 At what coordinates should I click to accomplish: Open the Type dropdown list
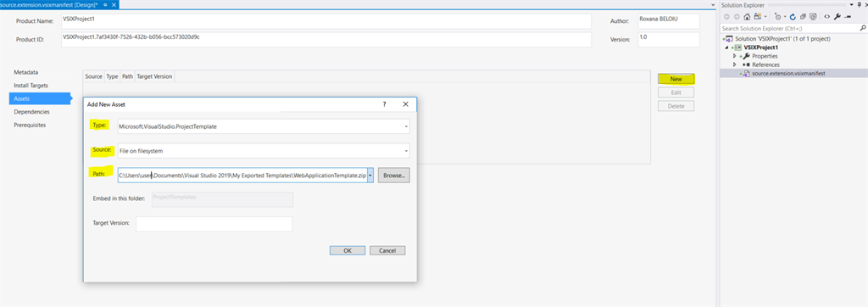(x=406, y=126)
